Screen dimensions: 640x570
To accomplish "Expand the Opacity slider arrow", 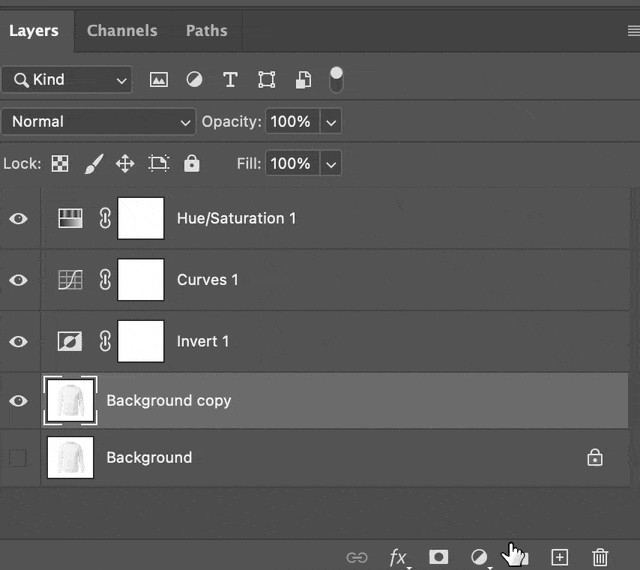I will (331, 122).
